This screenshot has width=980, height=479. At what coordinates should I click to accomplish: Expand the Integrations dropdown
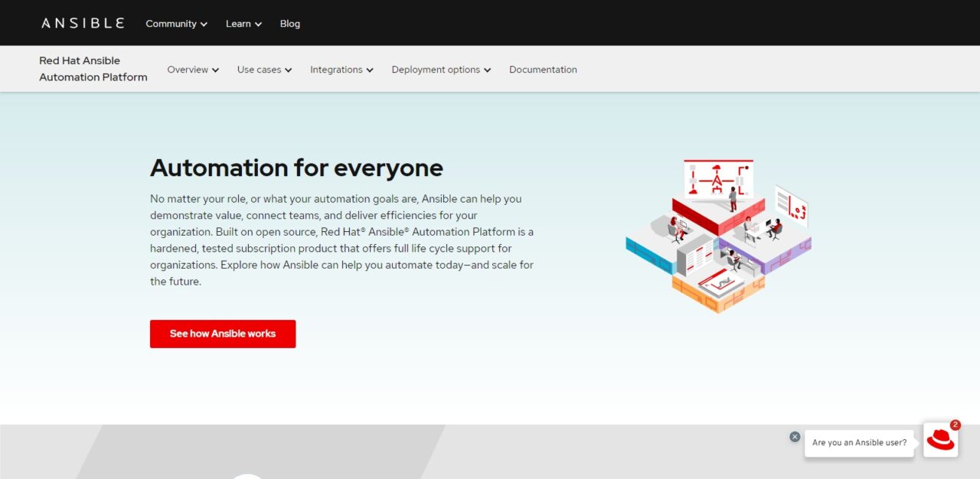[341, 70]
